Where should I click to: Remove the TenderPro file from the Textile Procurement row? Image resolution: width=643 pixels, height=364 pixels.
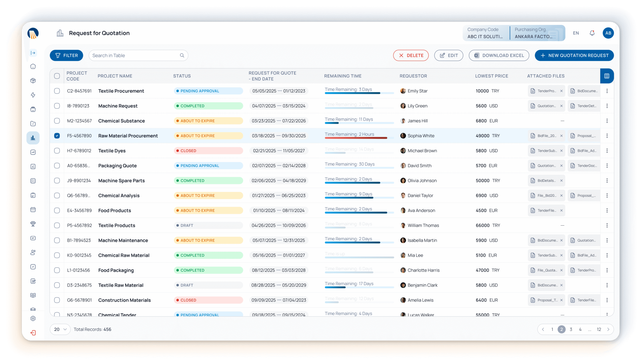(561, 91)
